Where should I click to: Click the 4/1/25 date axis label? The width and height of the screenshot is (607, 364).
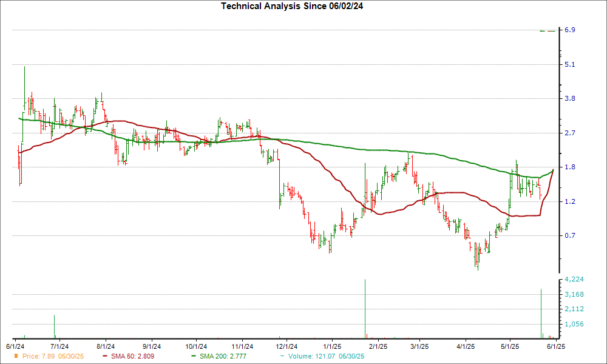(x=466, y=346)
